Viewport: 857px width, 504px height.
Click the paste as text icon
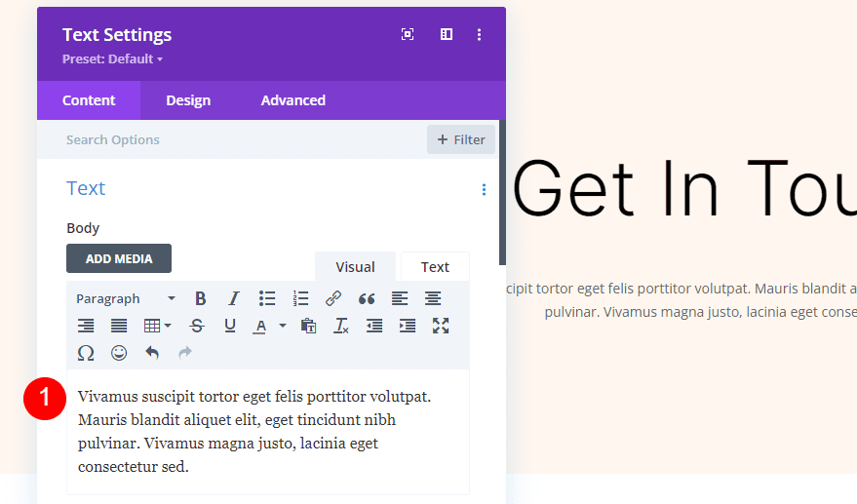[308, 326]
